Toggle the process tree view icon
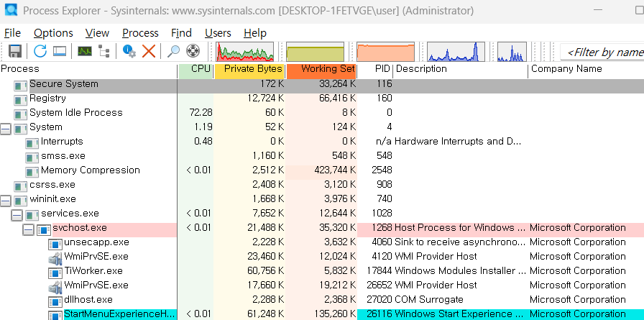This screenshot has height=320, width=644. pyautogui.click(x=104, y=51)
